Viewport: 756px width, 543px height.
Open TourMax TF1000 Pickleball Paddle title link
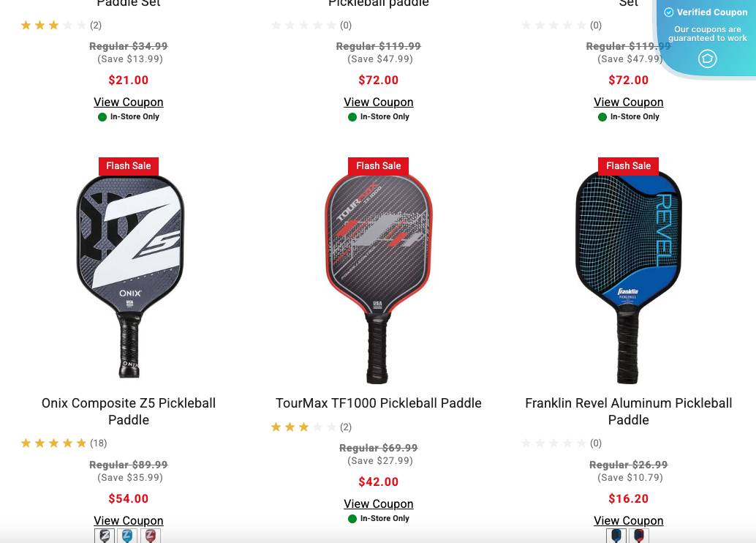(x=379, y=403)
